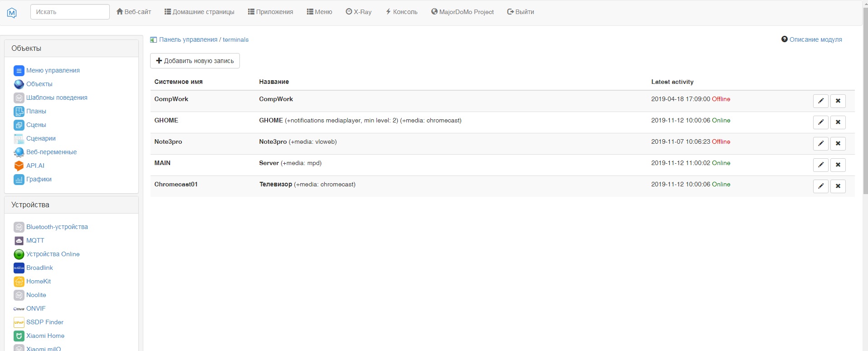Image resolution: width=868 pixels, height=351 pixels.
Task: Edit the MAIN terminal with pencil icon
Action: pos(821,165)
